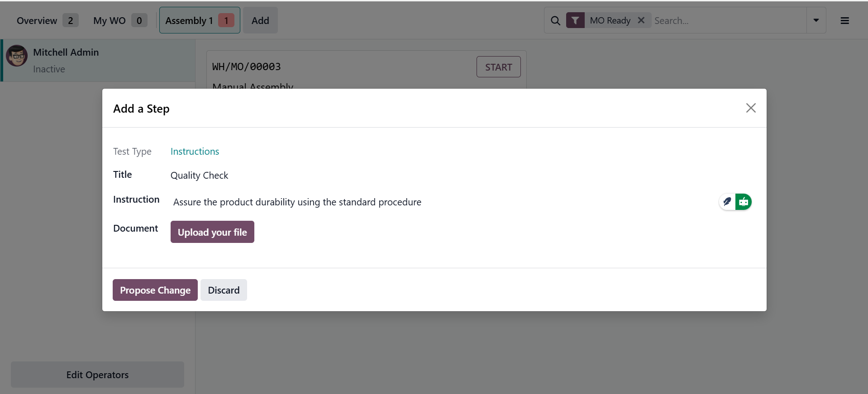Open the search magnifier icon
The width and height of the screenshot is (868, 394).
(555, 20)
